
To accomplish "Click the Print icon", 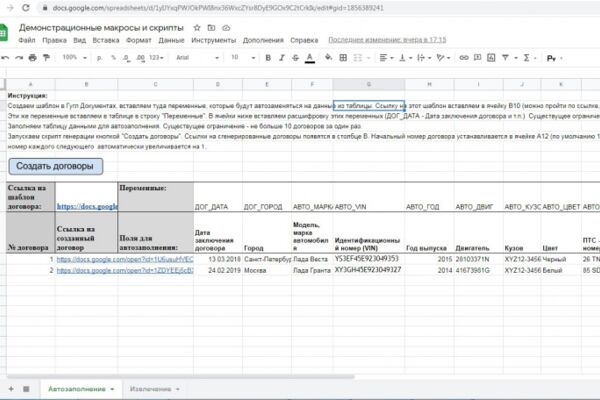I will (x=33, y=58).
